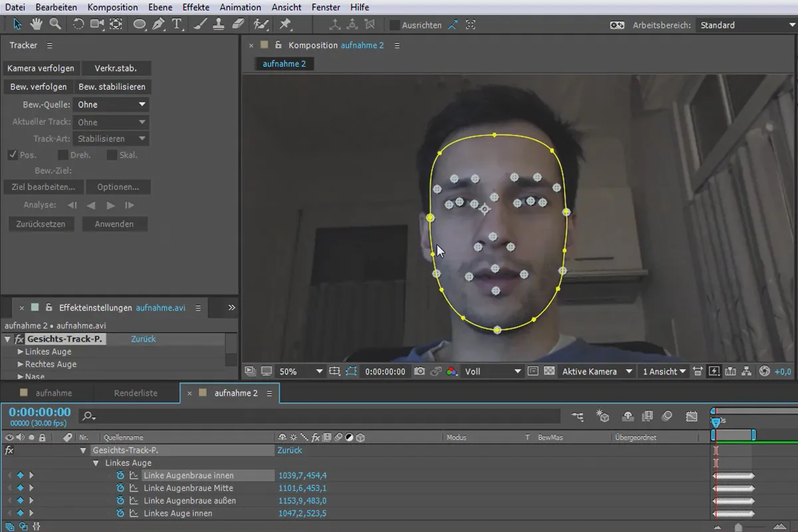Click the work area end handle

(x=753, y=435)
